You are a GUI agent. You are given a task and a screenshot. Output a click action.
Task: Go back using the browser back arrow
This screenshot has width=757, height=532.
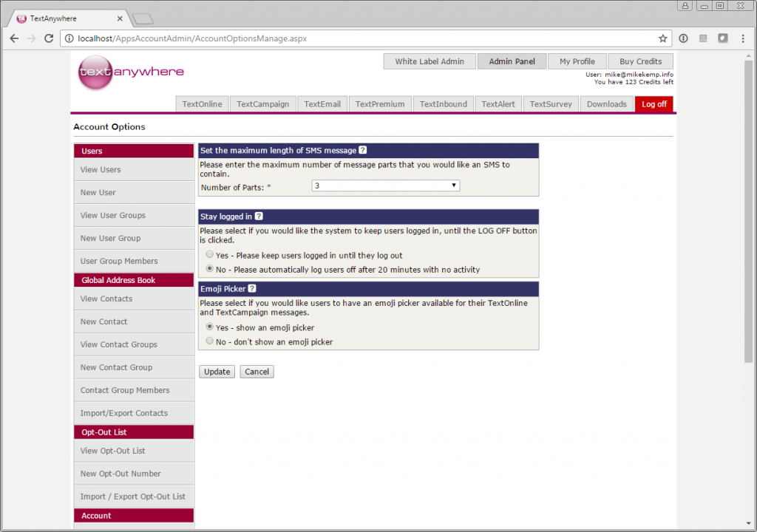(14, 38)
